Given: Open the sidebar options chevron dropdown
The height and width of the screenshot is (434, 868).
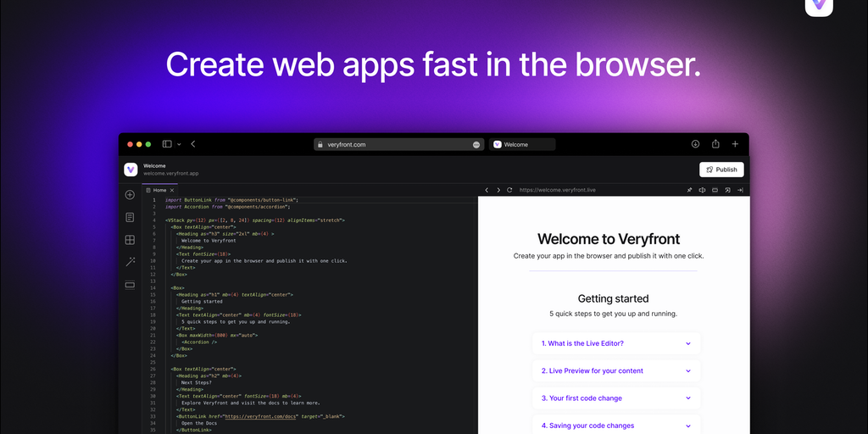Looking at the screenshot, I should [179, 144].
